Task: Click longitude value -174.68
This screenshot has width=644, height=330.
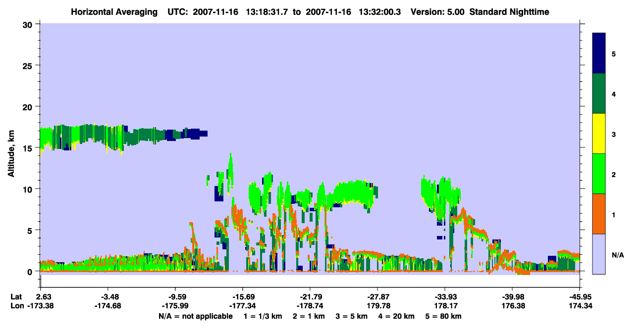Action: tap(107, 306)
